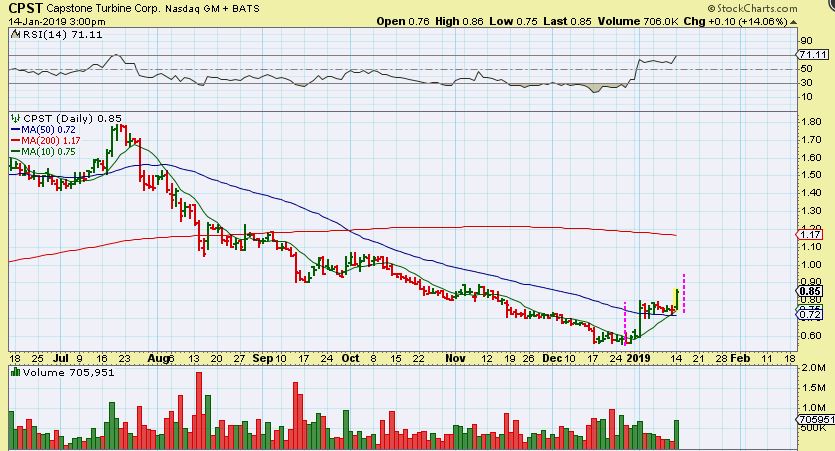
Task: Click the High 0.86 value in header
Action: click(459, 21)
